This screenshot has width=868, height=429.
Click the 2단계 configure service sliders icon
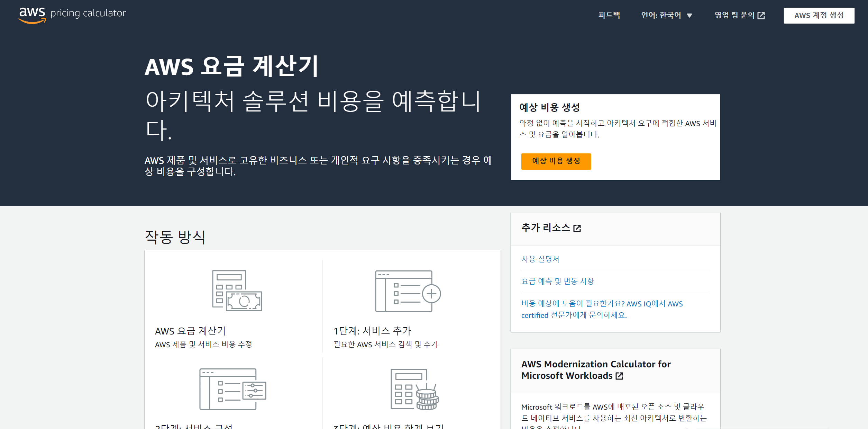coord(233,389)
